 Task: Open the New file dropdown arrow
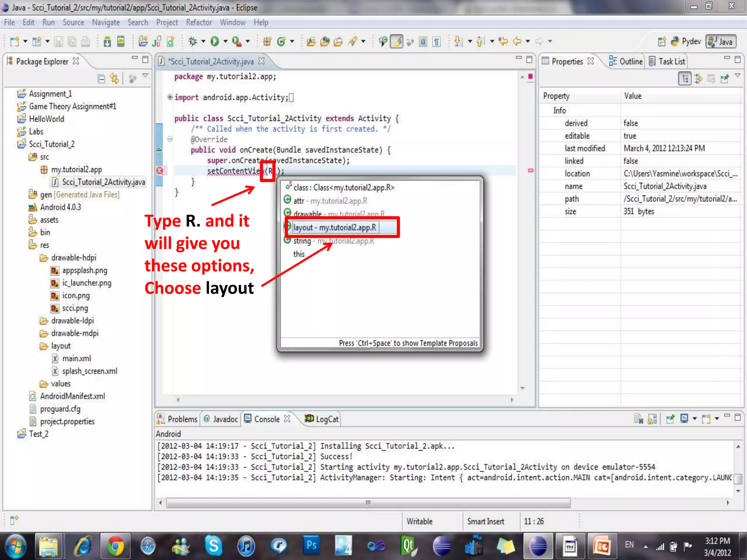click(25, 42)
